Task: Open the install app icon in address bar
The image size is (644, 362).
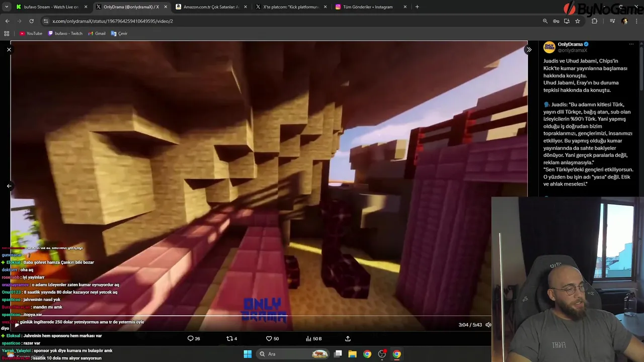Action: [x=567, y=21]
